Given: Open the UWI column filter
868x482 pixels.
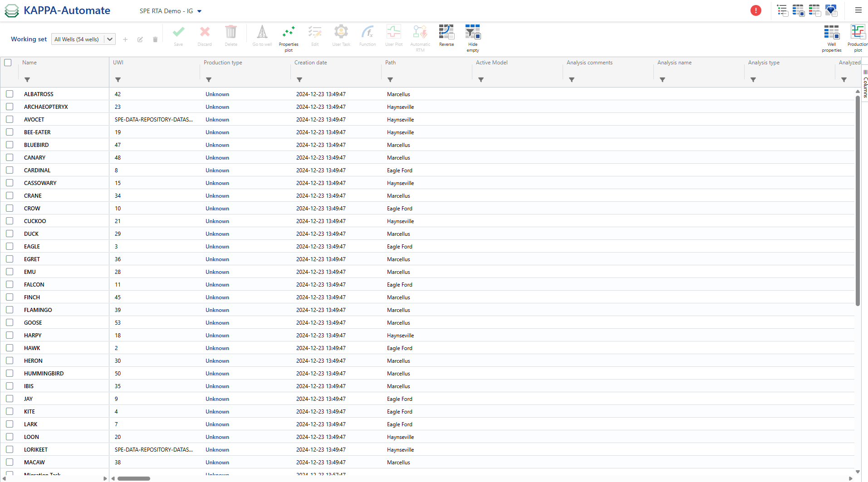Looking at the screenshot, I should pos(118,80).
